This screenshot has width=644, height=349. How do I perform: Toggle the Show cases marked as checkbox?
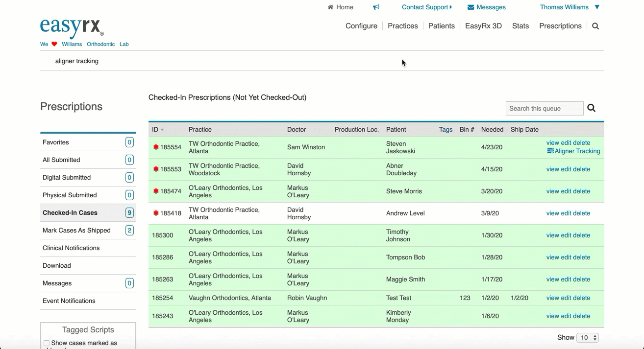coord(47,343)
